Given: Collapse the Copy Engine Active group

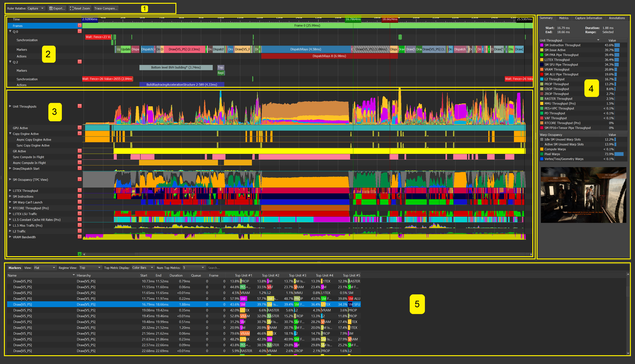Looking at the screenshot, I should (x=10, y=133).
